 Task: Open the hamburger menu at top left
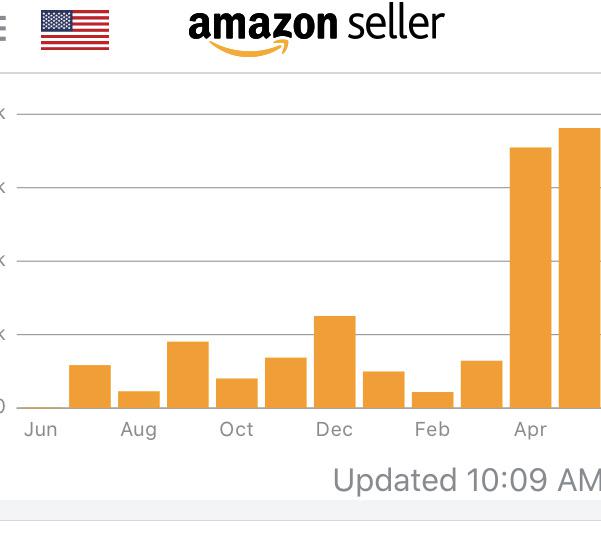click(3, 30)
